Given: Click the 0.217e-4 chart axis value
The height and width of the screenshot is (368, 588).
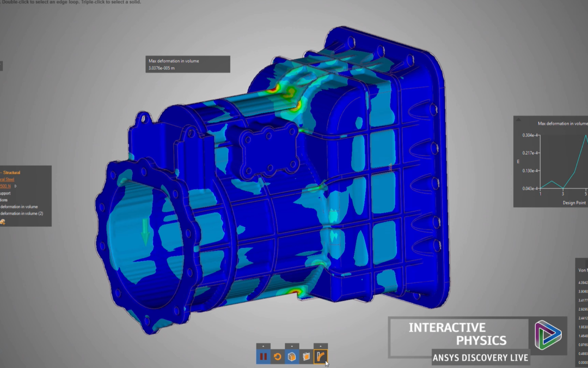Looking at the screenshot, I should click(x=530, y=153).
